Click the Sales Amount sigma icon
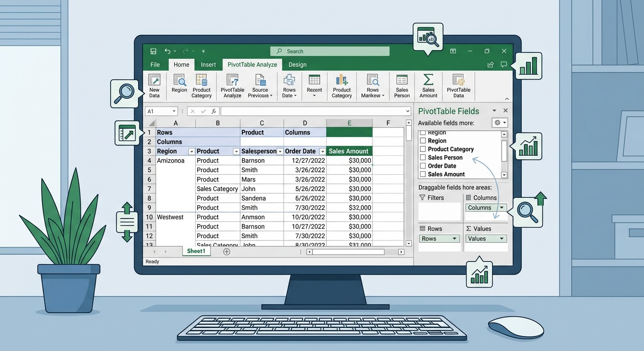Image resolution: width=644 pixels, height=351 pixels. (x=429, y=80)
